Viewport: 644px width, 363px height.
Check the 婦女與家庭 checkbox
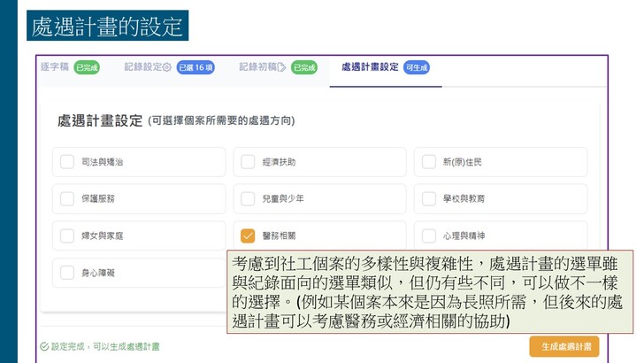(x=67, y=236)
